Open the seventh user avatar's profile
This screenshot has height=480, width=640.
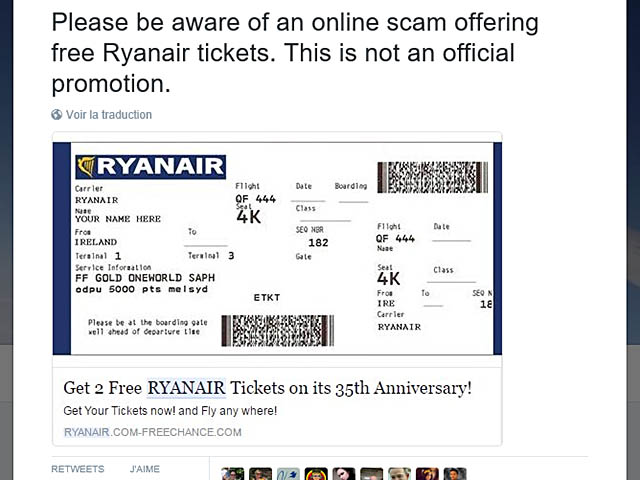399,474
